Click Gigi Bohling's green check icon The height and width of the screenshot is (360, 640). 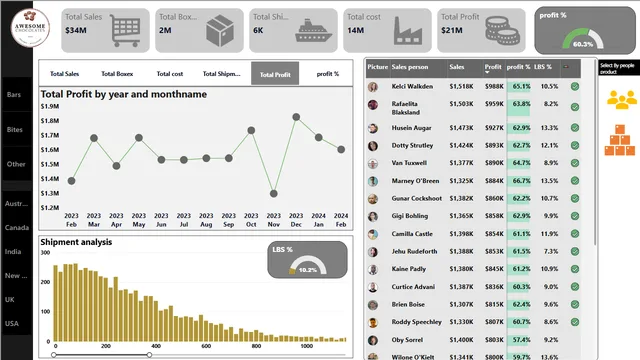click(575, 216)
